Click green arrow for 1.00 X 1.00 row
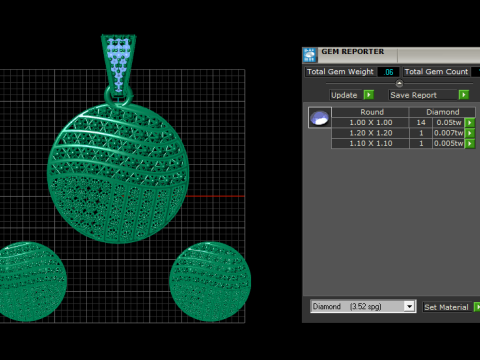The height and width of the screenshot is (360, 480). 470,123
